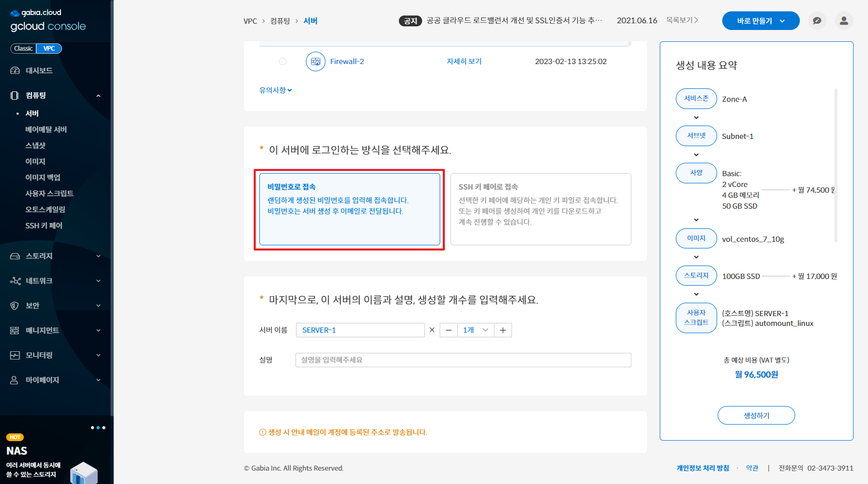
Task: Click the monitoring chart icon
Action: (x=15, y=355)
